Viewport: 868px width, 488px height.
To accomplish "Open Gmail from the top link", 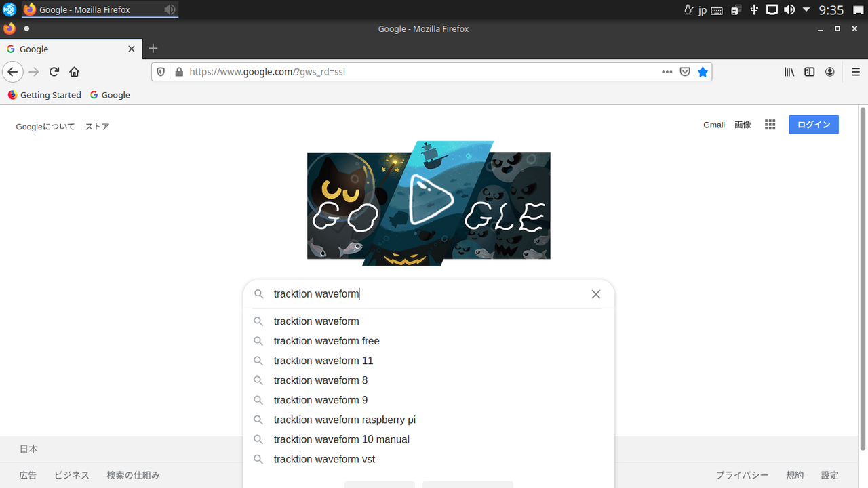I will pyautogui.click(x=713, y=125).
